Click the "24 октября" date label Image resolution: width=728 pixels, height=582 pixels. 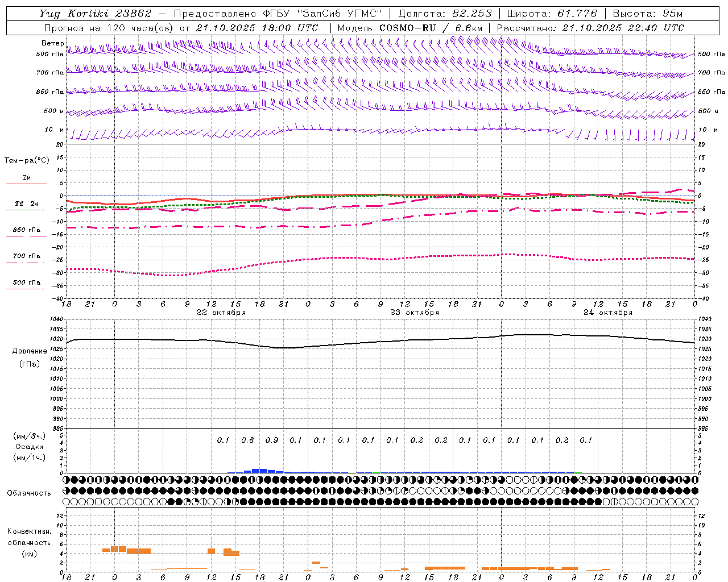click(608, 312)
